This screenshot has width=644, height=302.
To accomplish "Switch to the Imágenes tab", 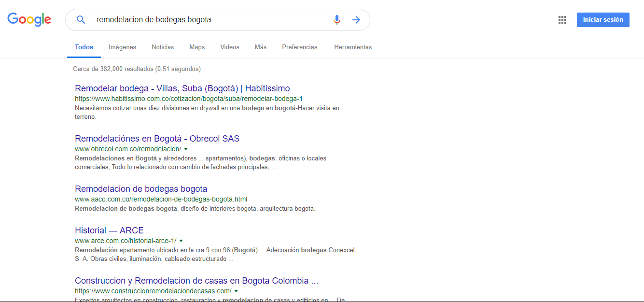I will [x=122, y=47].
